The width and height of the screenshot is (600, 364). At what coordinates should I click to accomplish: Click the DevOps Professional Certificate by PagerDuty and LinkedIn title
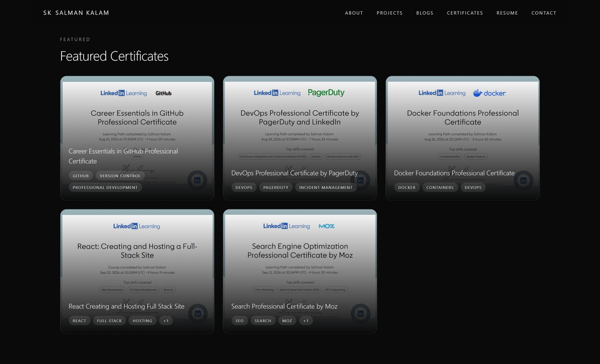300,117
